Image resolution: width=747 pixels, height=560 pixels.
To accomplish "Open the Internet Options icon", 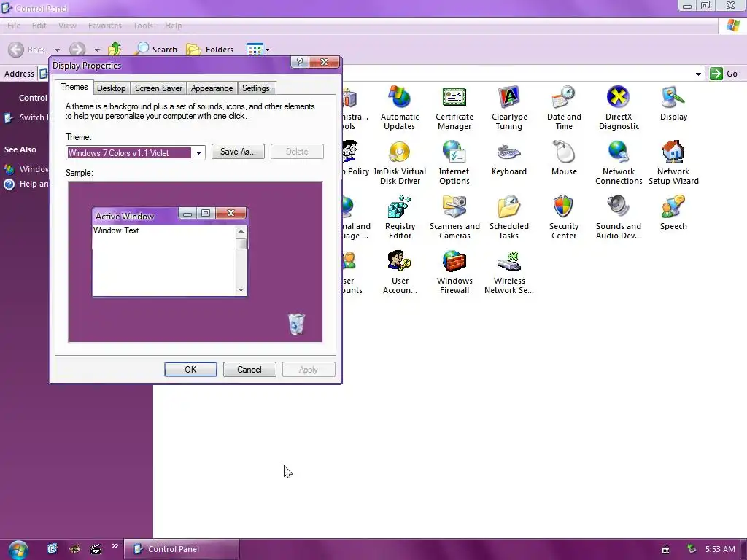I will [x=454, y=163].
